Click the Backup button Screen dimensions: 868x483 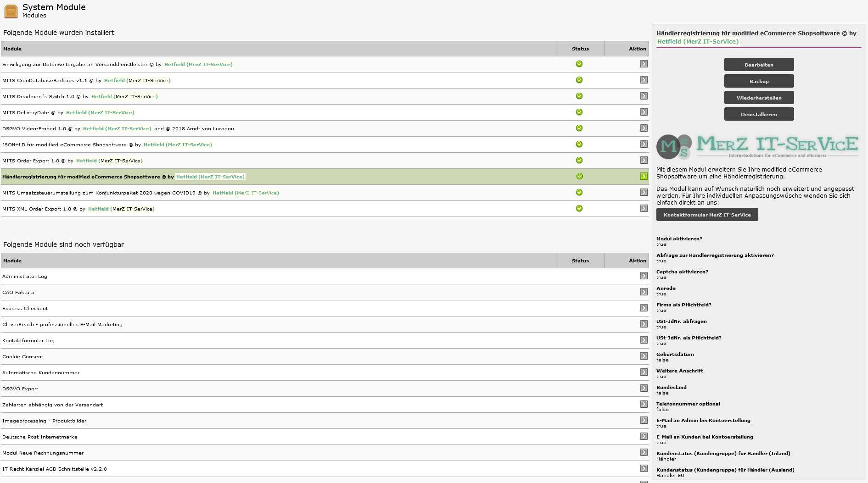[x=759, y=81]
